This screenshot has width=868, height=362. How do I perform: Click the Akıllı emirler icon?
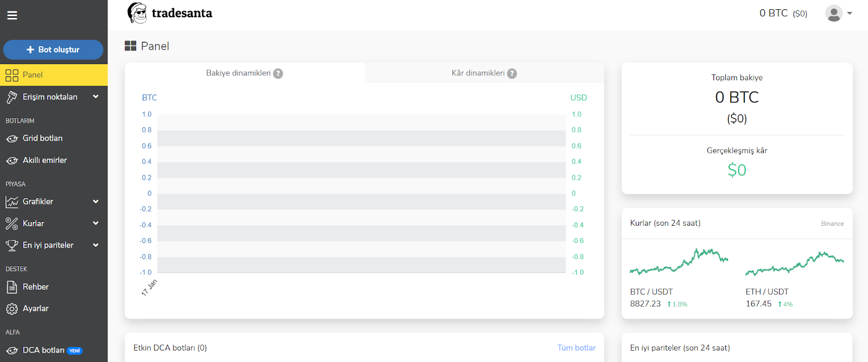[x=12, y=161]
